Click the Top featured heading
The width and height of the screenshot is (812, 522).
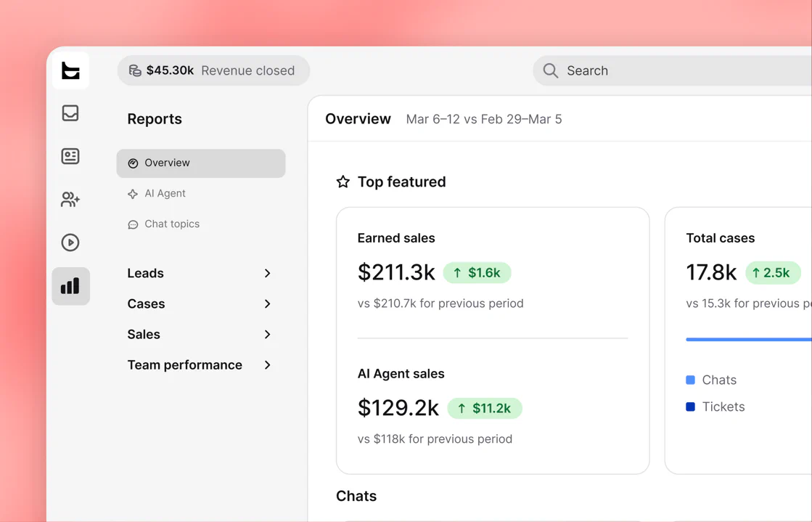(x=401, y=182)
